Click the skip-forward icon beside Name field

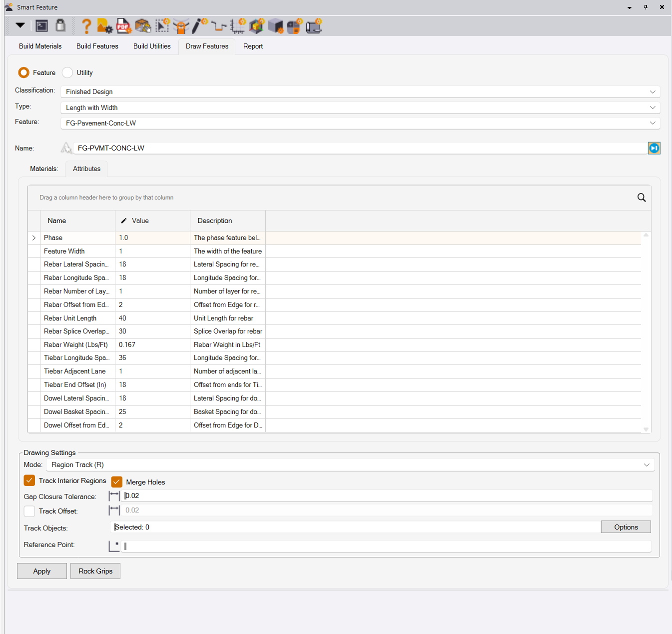654,148
